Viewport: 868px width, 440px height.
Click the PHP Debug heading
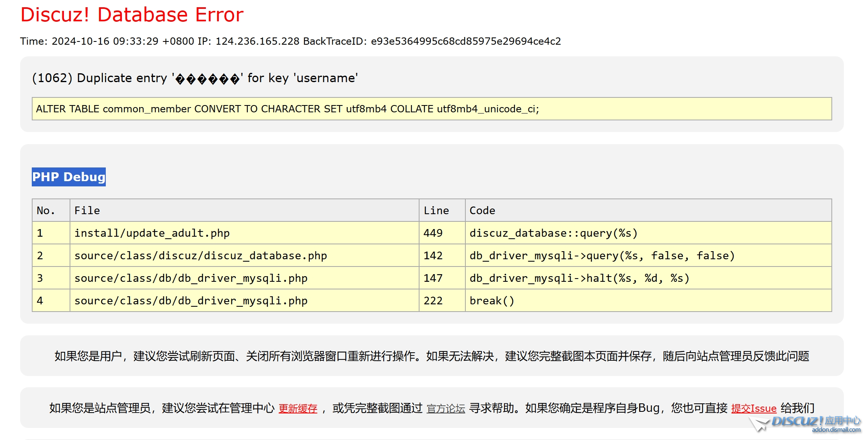(x=69, y=177)
